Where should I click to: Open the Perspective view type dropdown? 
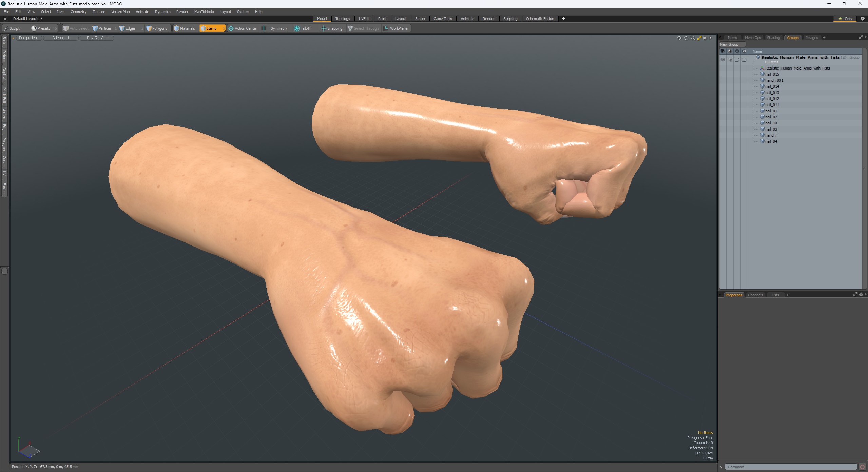(28, 38)
